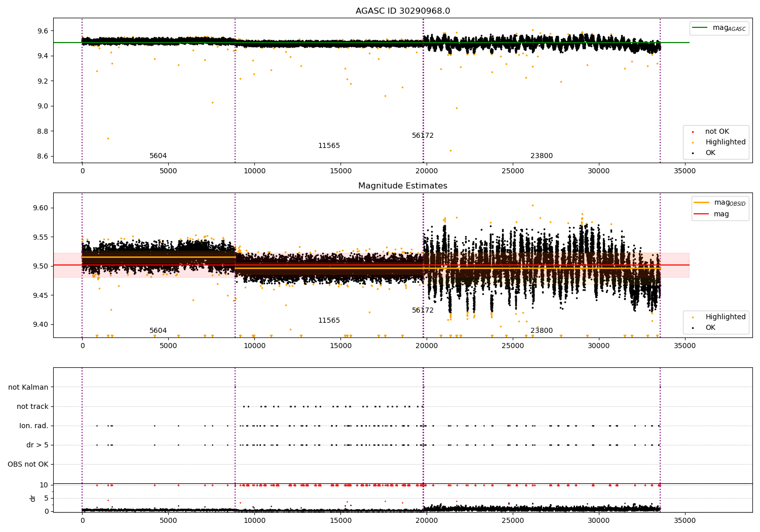Click x-tick '20000' under the middle plot

click(427, 346)
